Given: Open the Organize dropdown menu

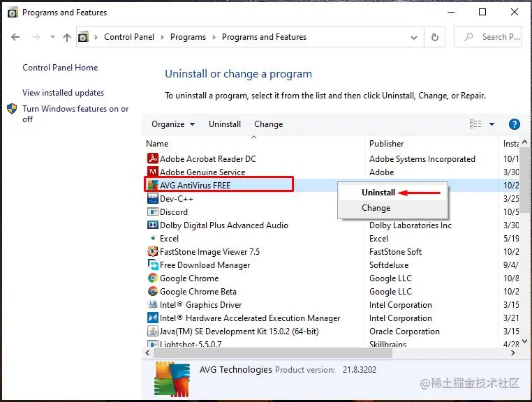Looking at the screenshot, I should (173, 124).
